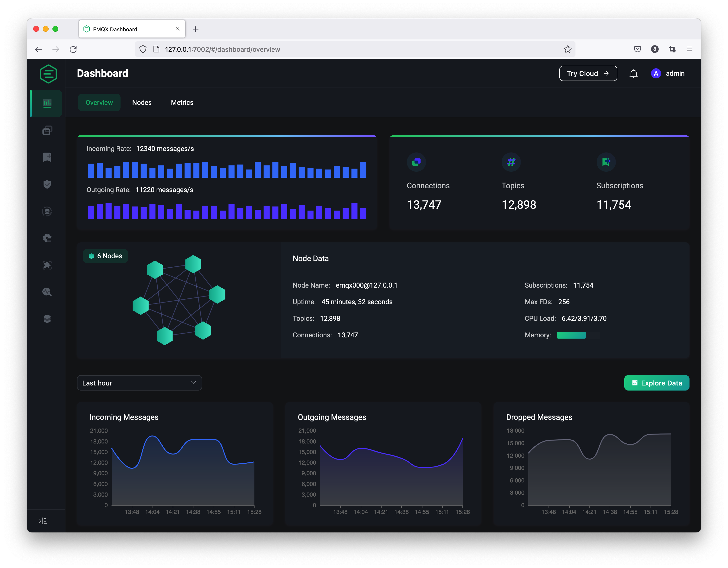This screenshot has height=568, width=728.
Task: Switch to the Metrics tab
Action: (182, 103)
